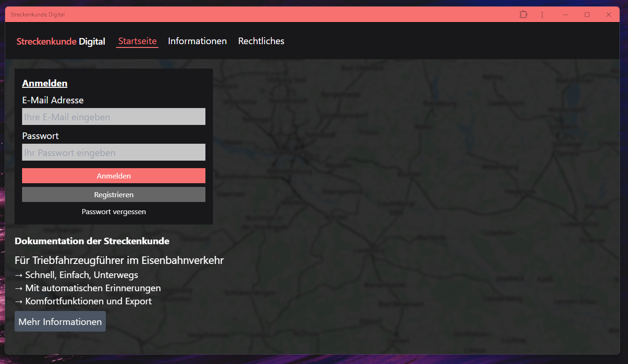Select the Dokumentation der Streckenkunde heading
The width and height of the screenshot is (628, 364).
pyautogui.click(x=92, y=241)
